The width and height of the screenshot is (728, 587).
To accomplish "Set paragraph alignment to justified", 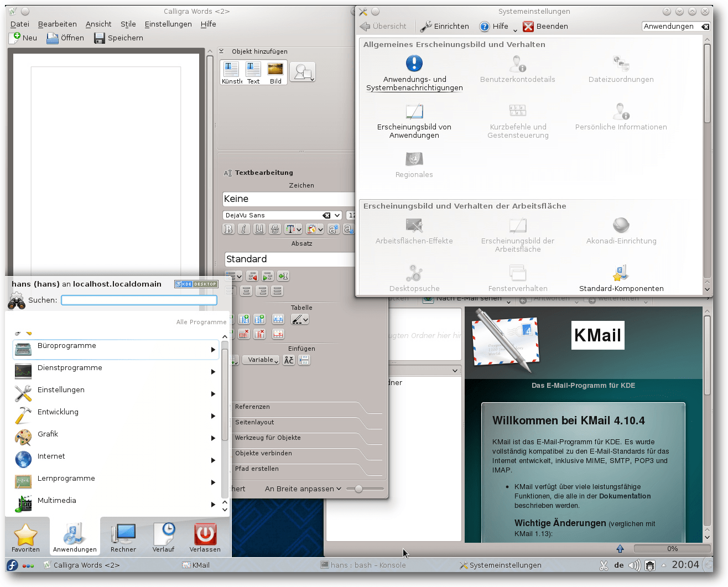I will tap(278, 291).
